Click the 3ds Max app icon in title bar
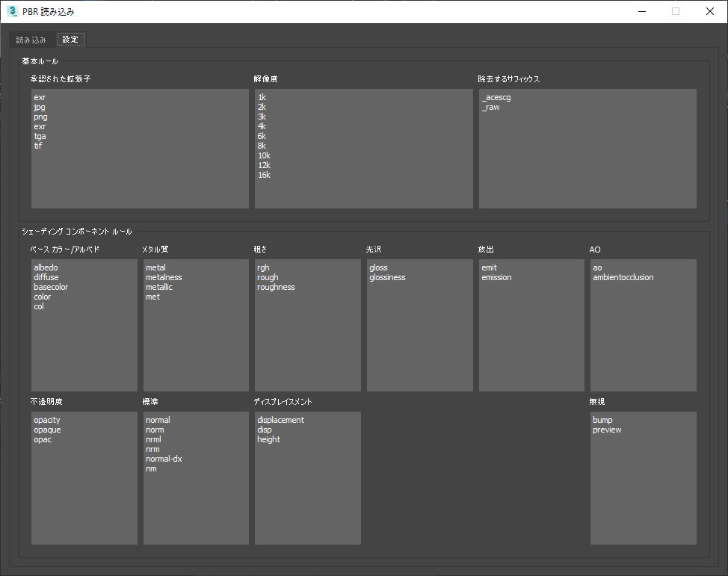This screenshot has height=576, width=728. 12,11
